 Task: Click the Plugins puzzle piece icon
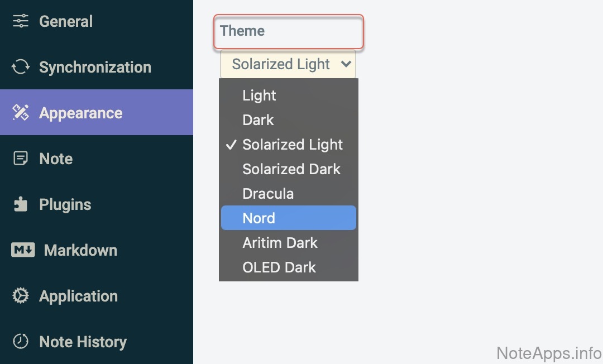tap(21, 204)
